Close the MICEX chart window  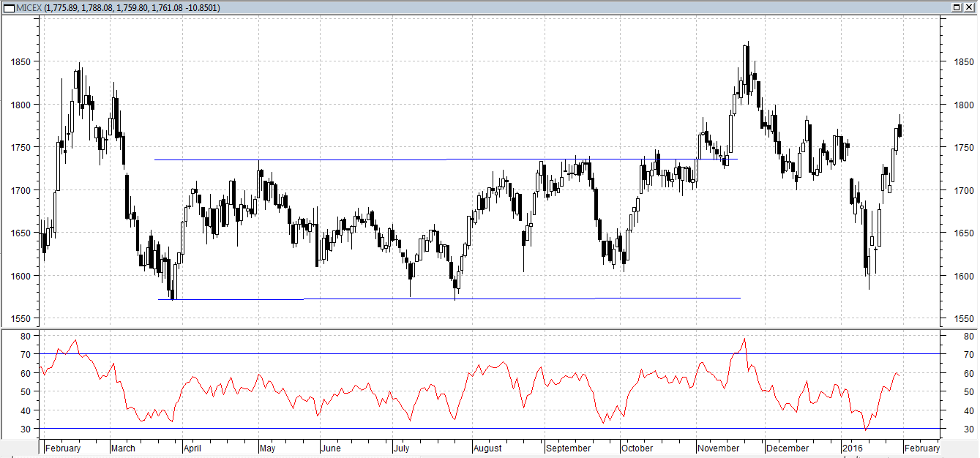[970, 7]
